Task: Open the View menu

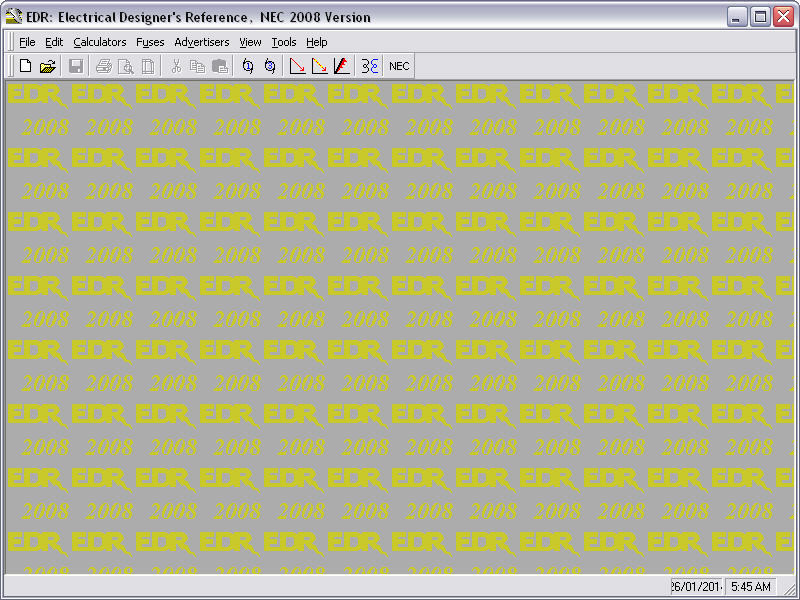Action: (x=250, y=42)
